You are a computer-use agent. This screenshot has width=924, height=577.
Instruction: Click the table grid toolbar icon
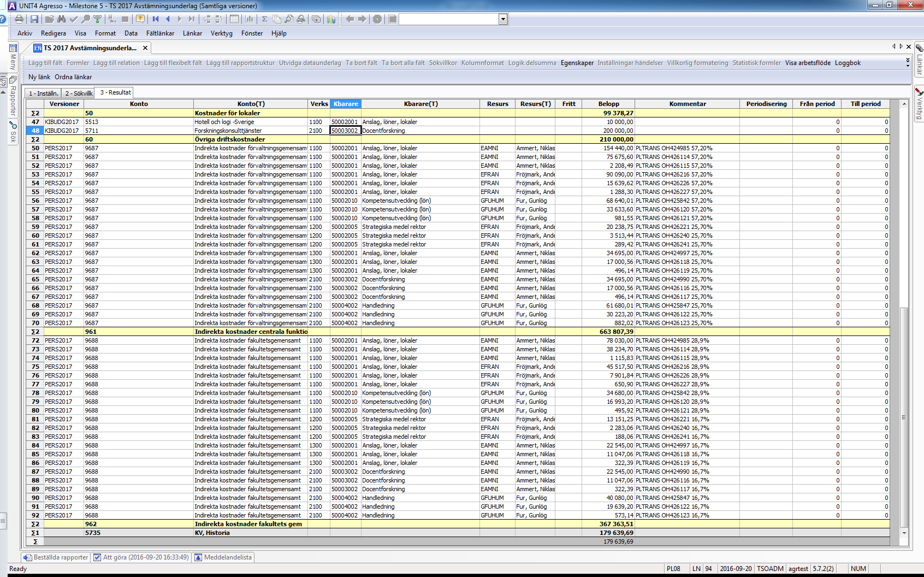pos(234,19)
